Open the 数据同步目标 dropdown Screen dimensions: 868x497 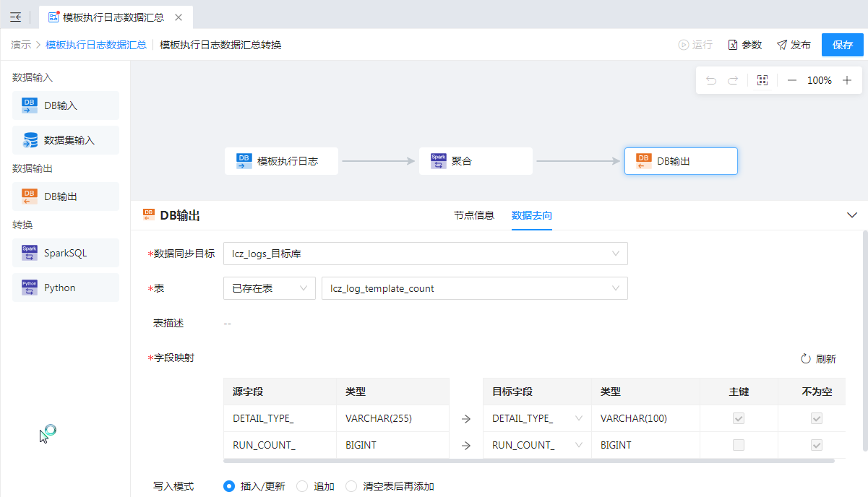coord(425,254)
